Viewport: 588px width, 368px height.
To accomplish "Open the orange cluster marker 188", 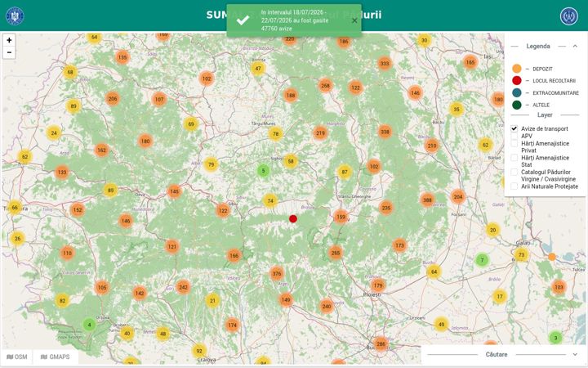I will point(291,96).
